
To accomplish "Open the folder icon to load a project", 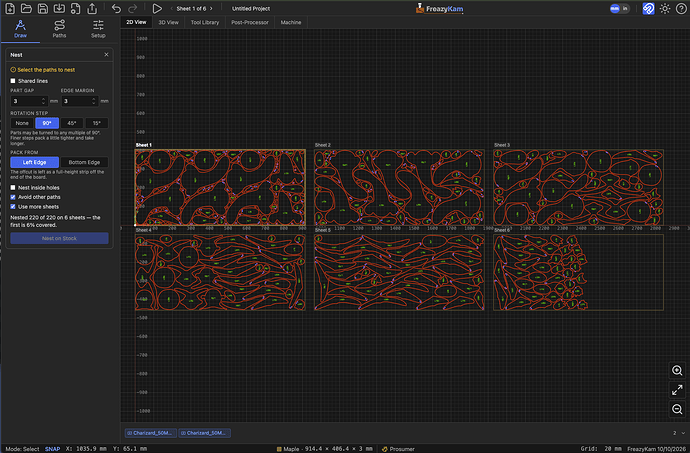I will 26,8.
